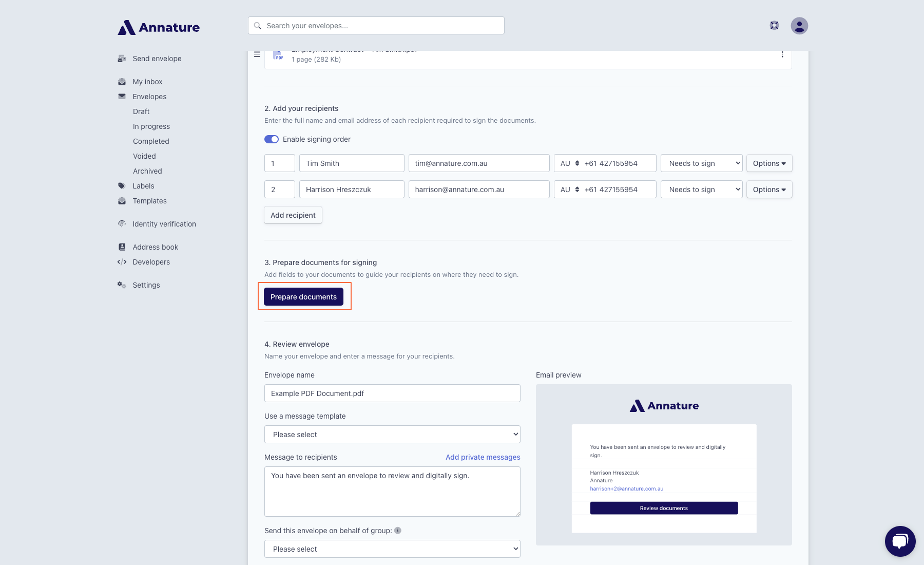Open Voided envelopes
Screen dimensions: 924x565
click(144, 156)
